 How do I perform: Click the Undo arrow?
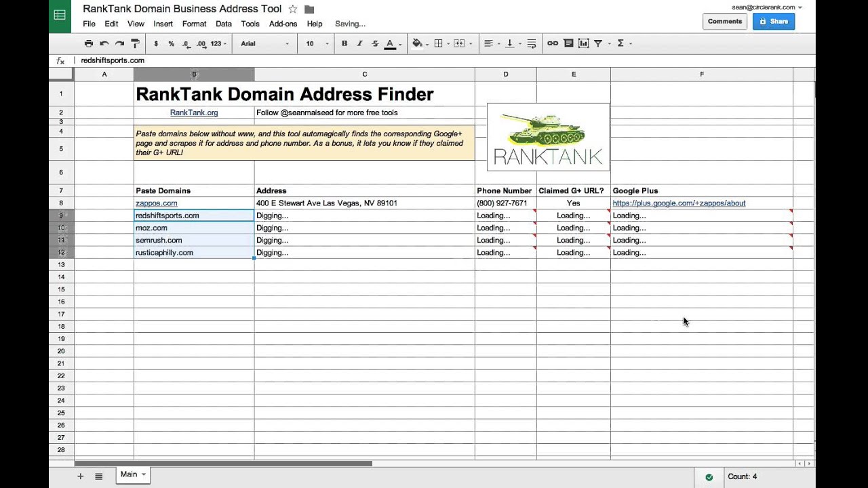click(x=104, y=43)
